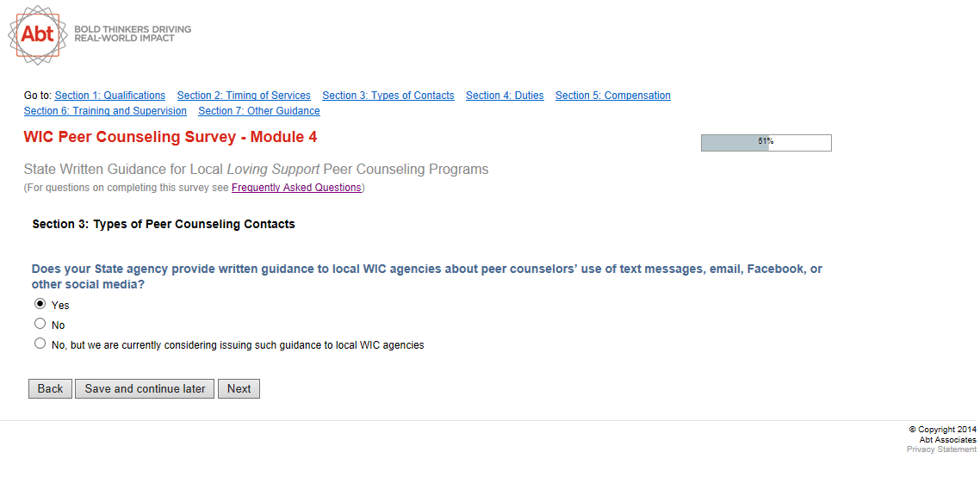Image resolution: width=980 pixels, height=477 pixels.
Task: Select the Yes radio button
Action: tap(40, 304)
